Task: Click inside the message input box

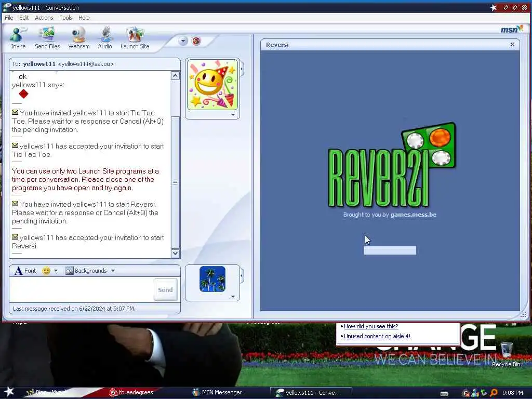Action: coord(82,289)
